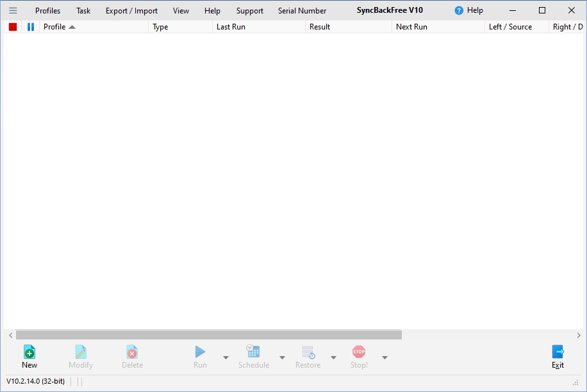Open the Stop! dropdown arrow

tap(384, 357)
